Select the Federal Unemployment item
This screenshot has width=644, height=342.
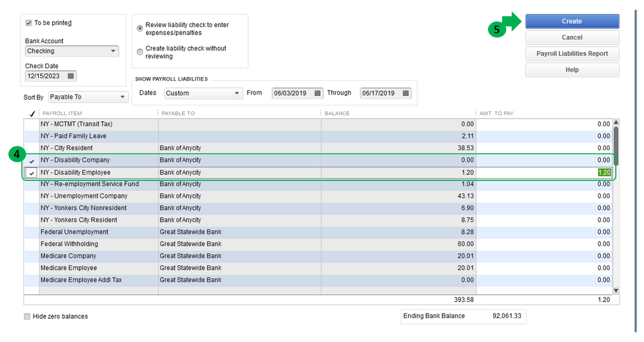point(74,232)
